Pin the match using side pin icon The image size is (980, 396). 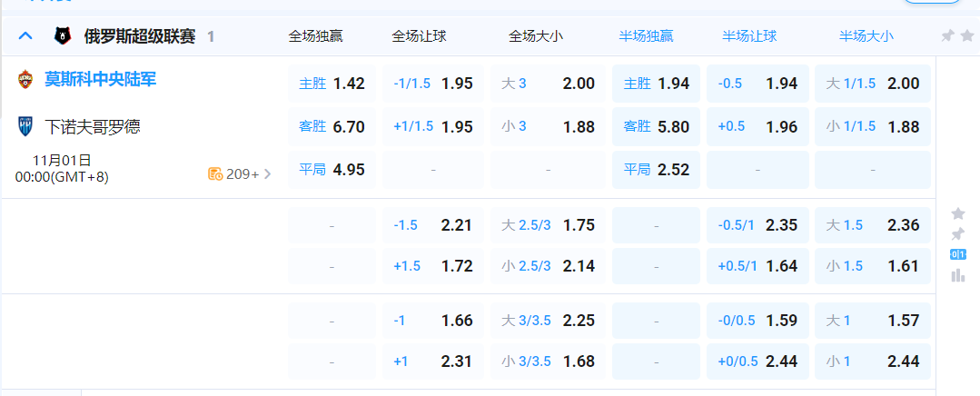(957, 234)
